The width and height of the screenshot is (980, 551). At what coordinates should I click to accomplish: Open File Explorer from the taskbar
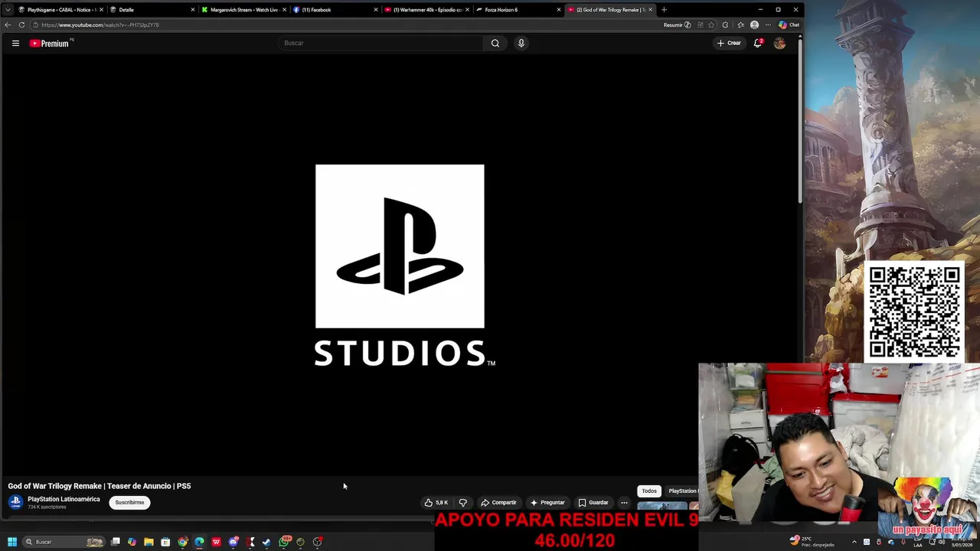149,542
